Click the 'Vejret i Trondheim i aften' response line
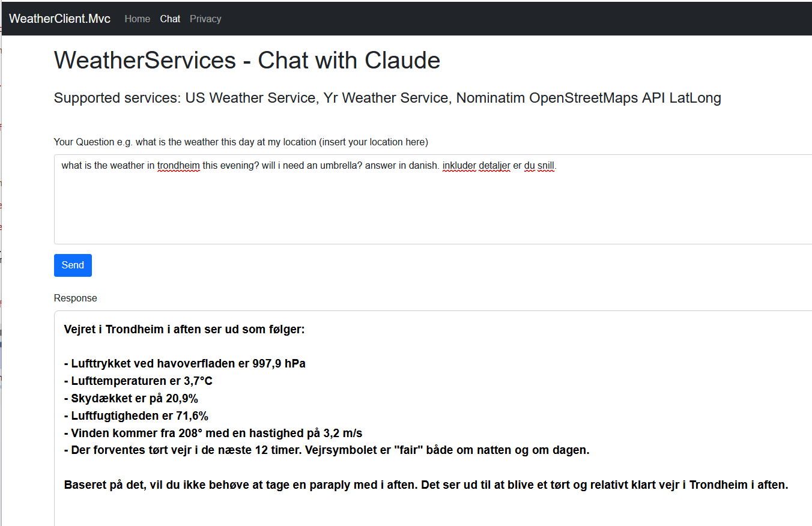 (x=184, y=330)
